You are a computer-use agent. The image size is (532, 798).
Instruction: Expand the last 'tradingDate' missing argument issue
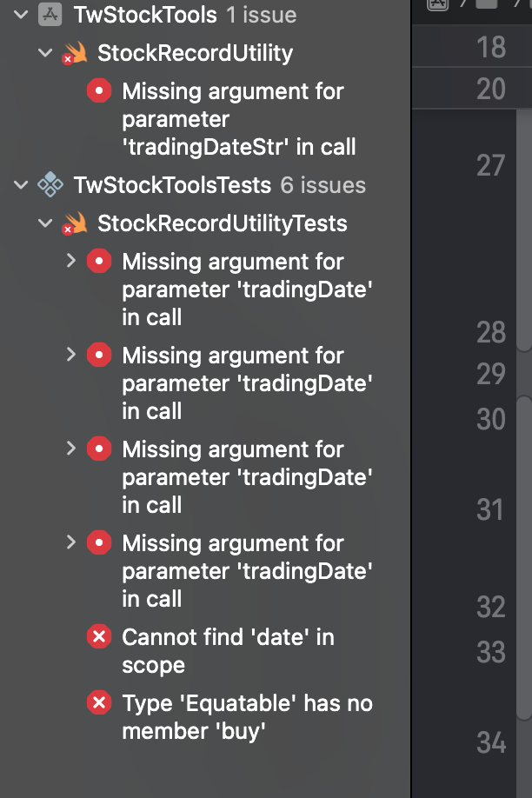point(71,542)
